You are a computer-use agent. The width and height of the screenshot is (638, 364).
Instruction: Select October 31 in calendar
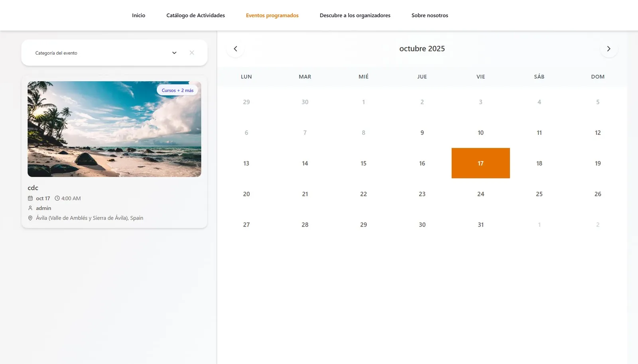480,225
